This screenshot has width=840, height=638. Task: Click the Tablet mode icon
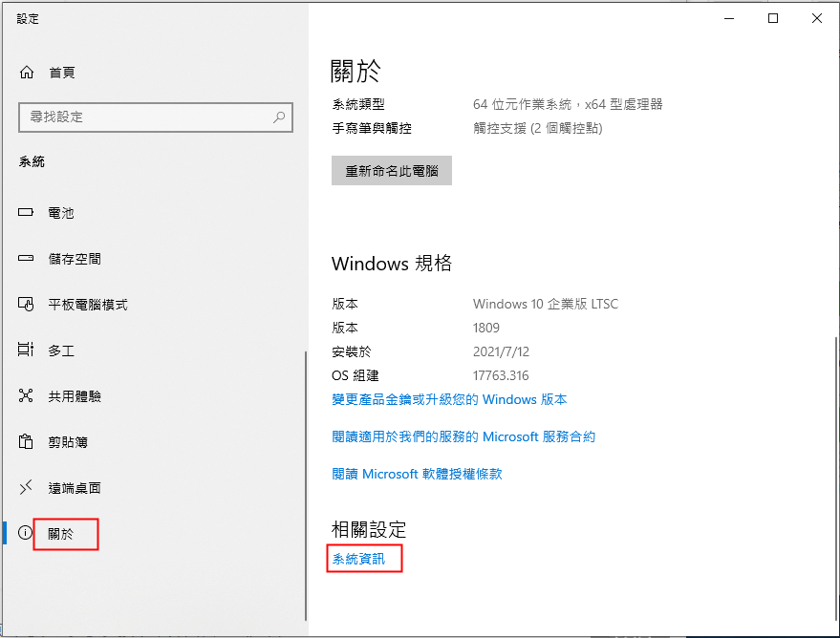pyautogui.click(x=26, y=305)
